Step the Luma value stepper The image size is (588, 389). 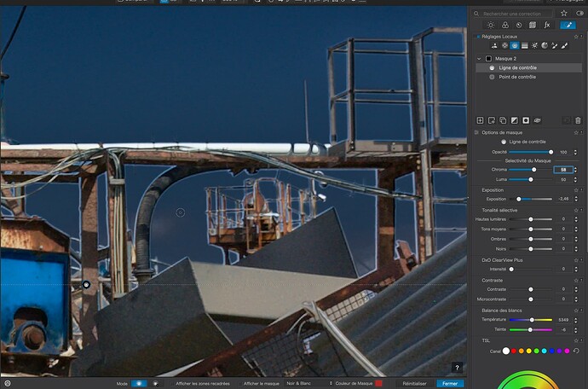(x=575, y=179)
